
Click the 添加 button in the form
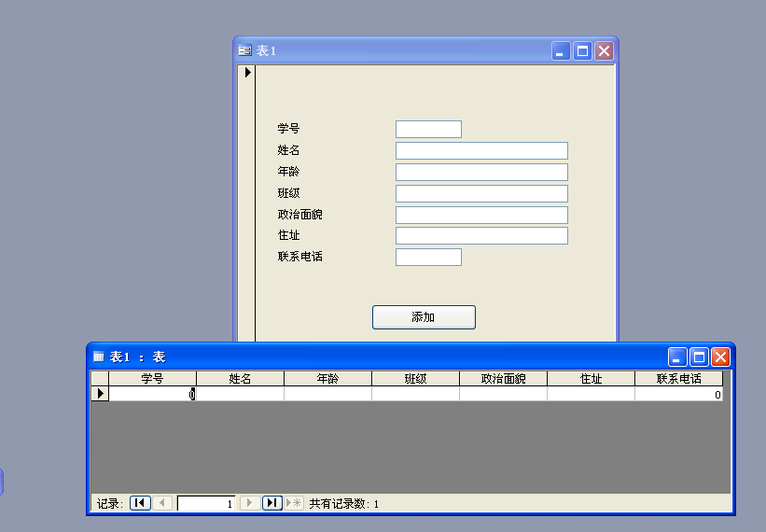[x=424, y=317]
